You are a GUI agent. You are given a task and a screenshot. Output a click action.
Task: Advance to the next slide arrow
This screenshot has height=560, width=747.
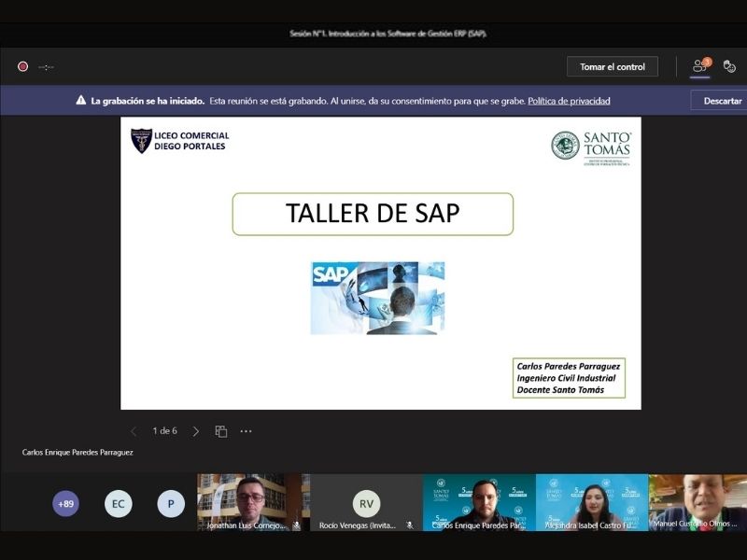195,431
